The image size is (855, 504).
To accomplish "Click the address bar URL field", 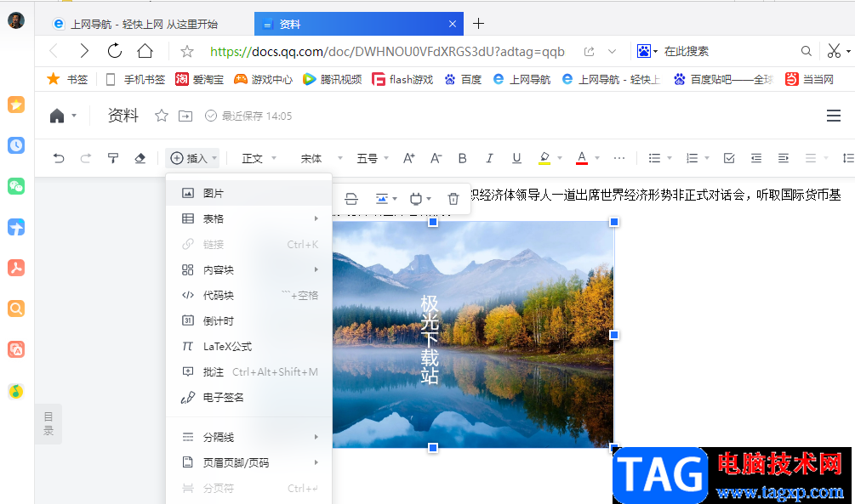I will click(x=387, y=51).
